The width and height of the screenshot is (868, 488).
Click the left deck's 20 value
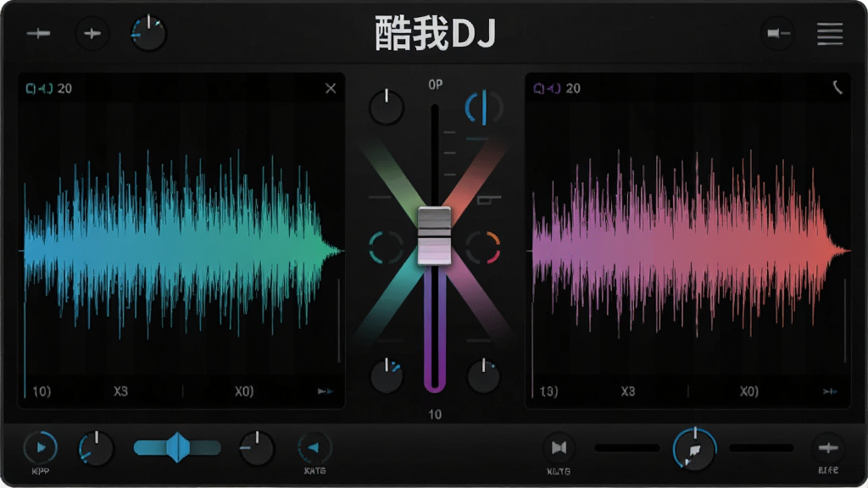click(x=64, y=88)
